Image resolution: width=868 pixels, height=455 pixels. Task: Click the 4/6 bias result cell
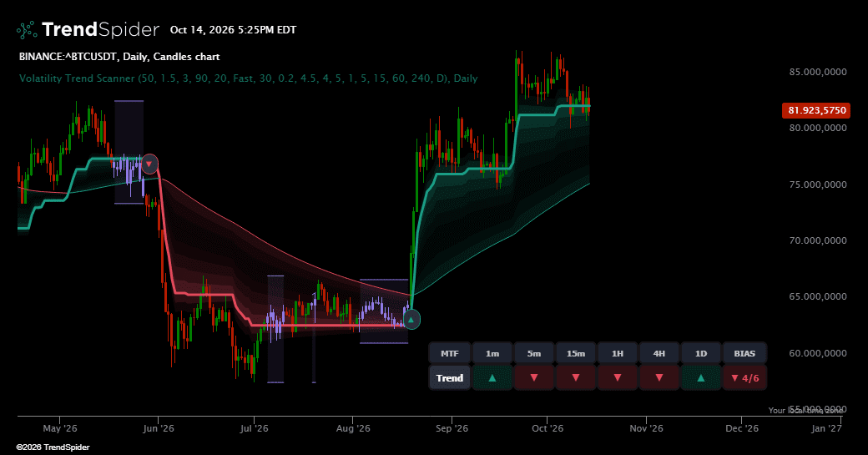(x=744, y=378)
